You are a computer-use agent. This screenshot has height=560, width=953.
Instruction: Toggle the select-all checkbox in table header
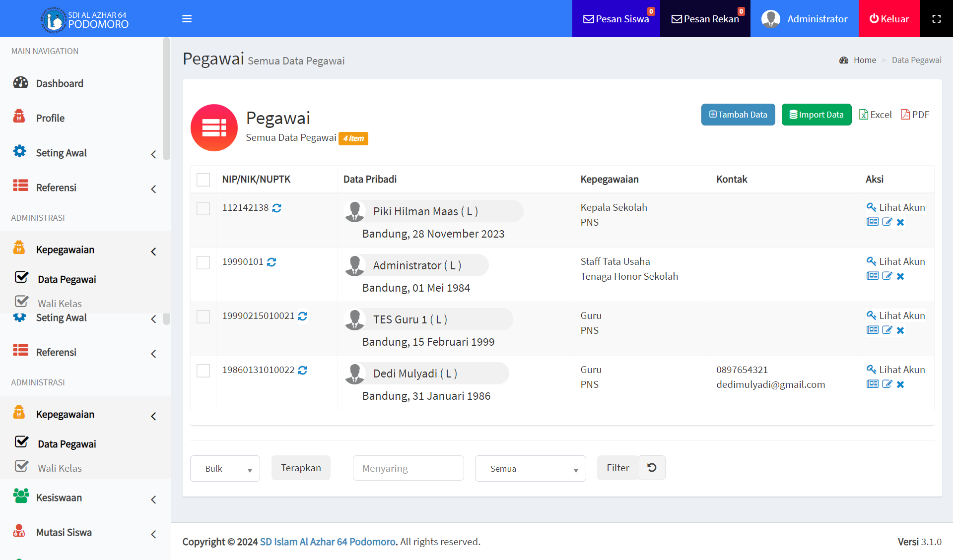tap(203, 180)
